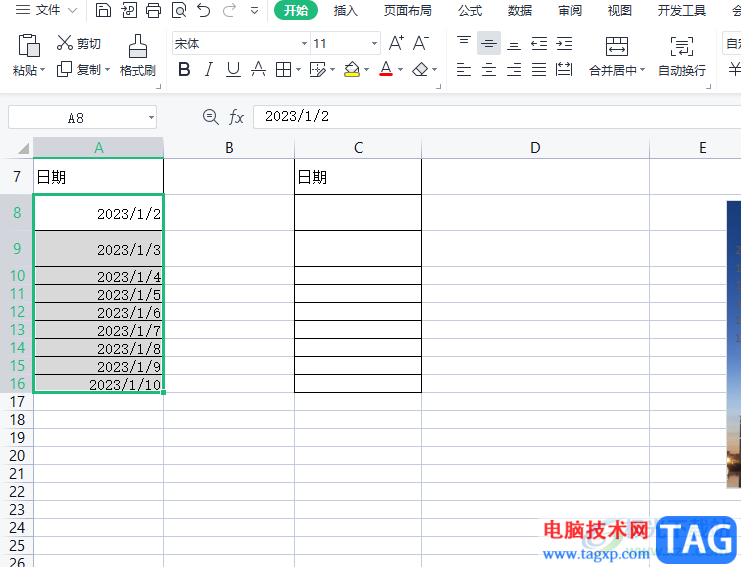Copy selection with the Copy icon
Viewport: 741px width, 567px height.
pos(64,69)
